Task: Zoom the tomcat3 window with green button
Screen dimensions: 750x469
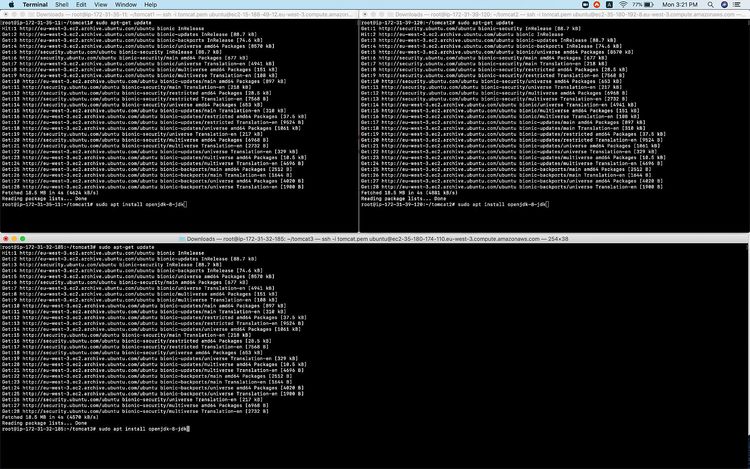Action: click(x=22, y=239)
